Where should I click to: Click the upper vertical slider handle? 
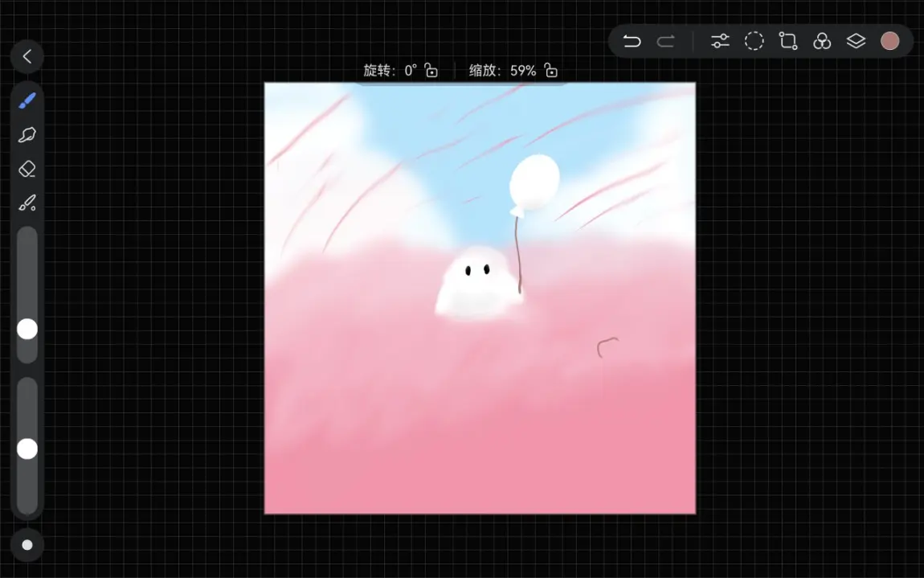pyautogui.click(x=27, y=329)
